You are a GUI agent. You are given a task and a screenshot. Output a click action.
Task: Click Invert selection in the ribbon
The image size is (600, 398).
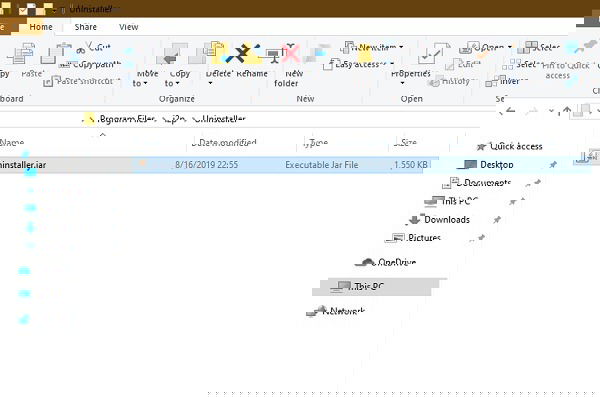point(506,81)
